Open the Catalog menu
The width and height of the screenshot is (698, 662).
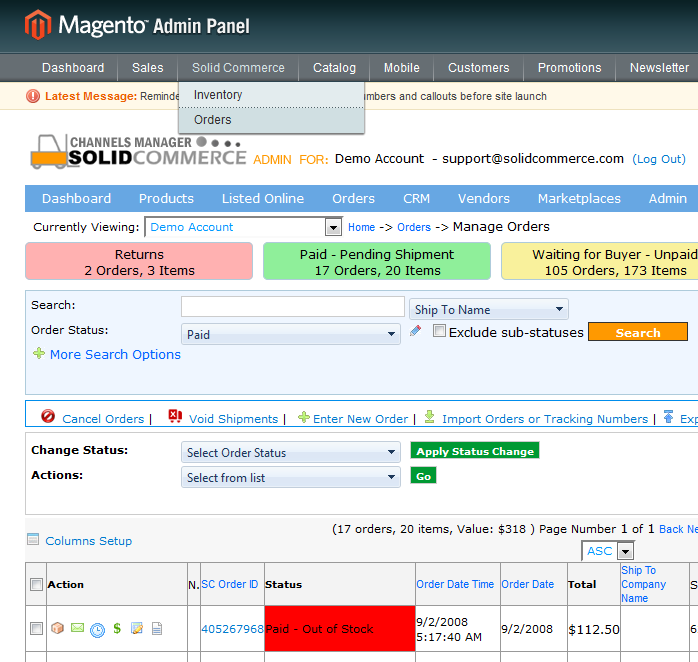(334, 68)
